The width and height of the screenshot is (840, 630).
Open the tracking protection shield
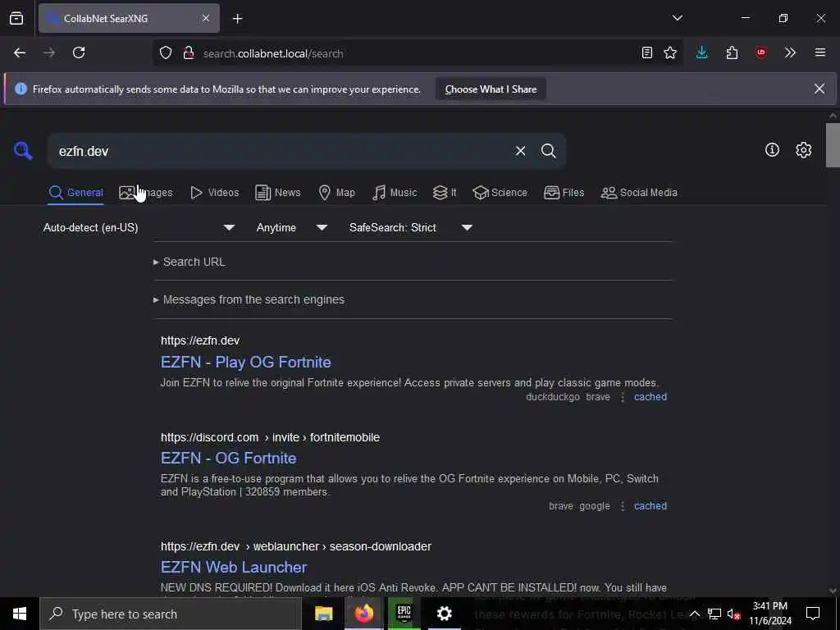pyautogui.click(x=166, y=53)
